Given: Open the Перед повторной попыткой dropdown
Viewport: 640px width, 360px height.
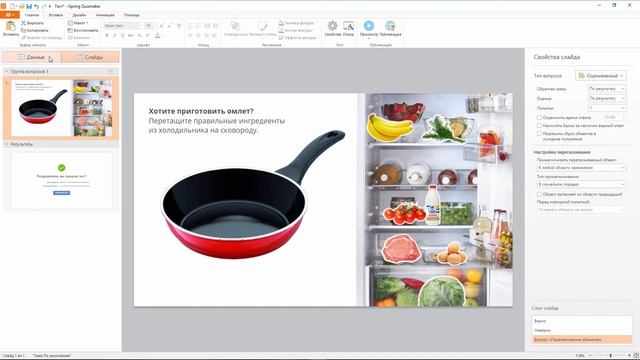Looking at the screenshot, I should (x=581, y=209).
